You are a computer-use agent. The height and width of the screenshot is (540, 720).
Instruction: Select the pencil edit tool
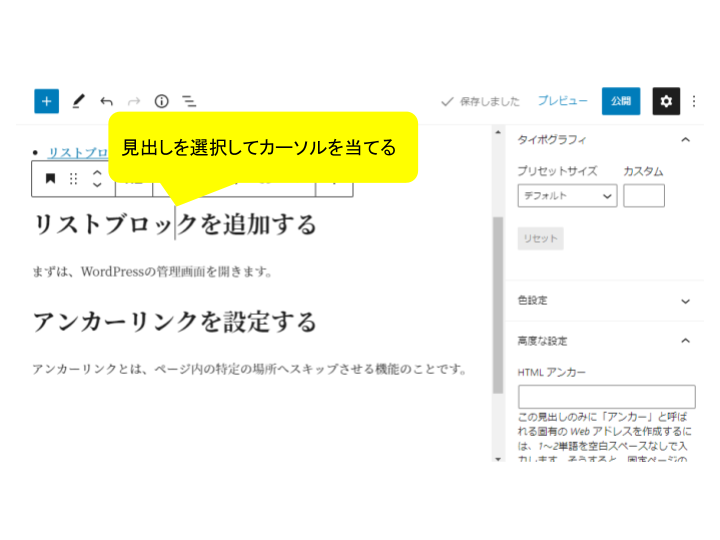[x=79, y=101]
